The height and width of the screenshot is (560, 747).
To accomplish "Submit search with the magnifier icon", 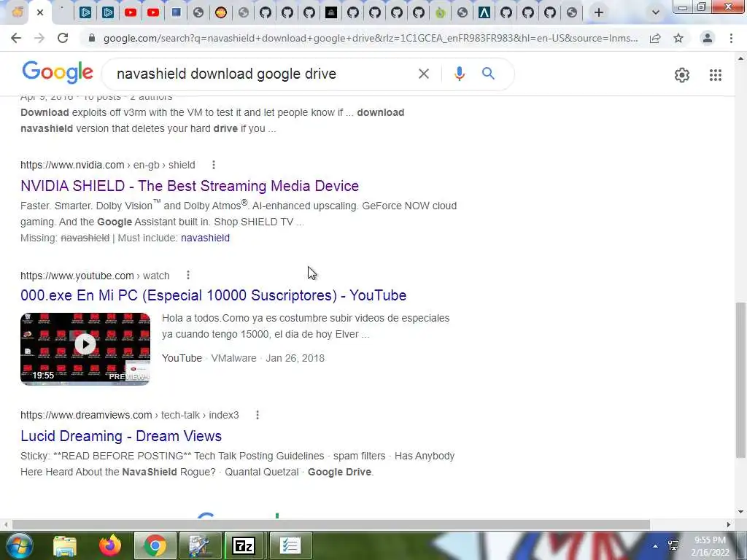I will coord(488,74).
